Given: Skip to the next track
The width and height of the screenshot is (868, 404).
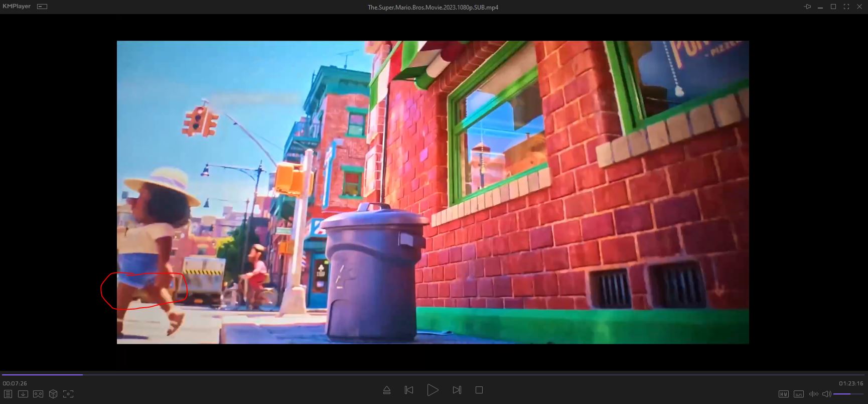Looking at the screenshot, I should 457,390.
